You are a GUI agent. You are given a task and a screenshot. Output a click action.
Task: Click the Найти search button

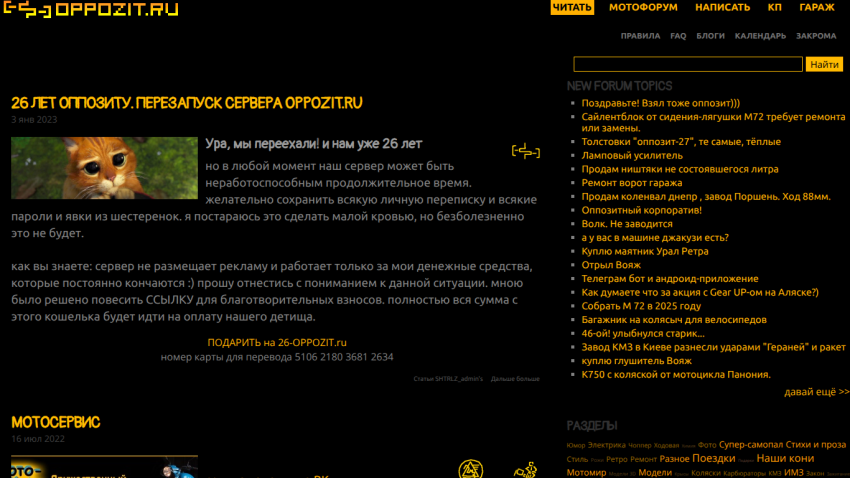click(824, 64)
